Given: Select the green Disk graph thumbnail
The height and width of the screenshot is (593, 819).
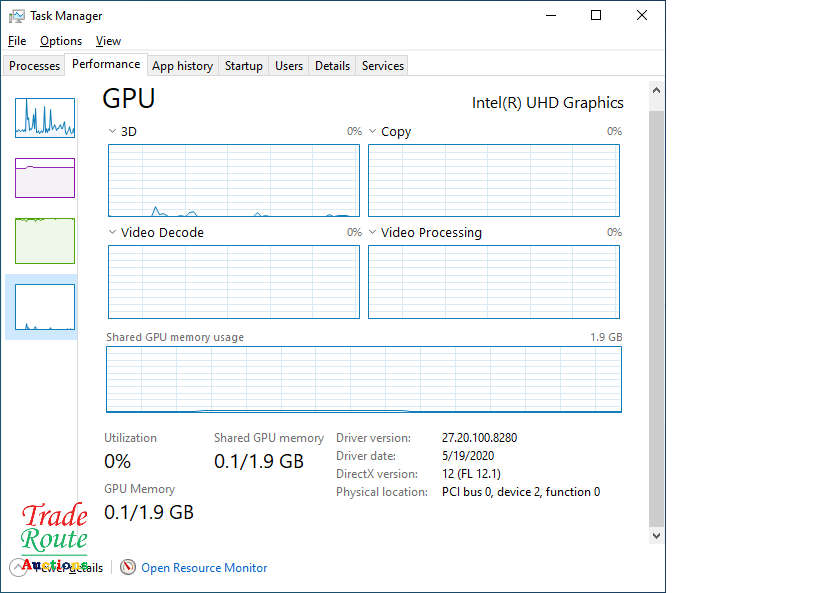Looking at the screenshot, I should pyautogui.click(x=45, y=240).
